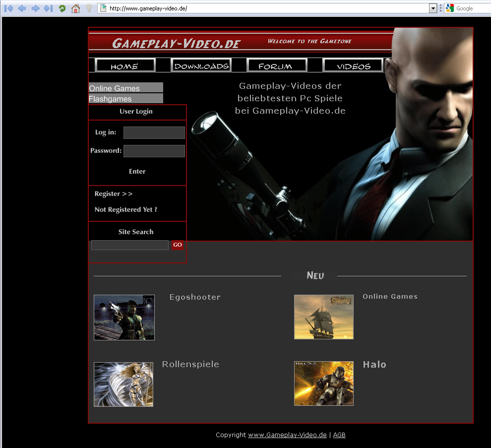491x448 pixels.
Task: Go forward with the forward arrow
Action: 35,8
